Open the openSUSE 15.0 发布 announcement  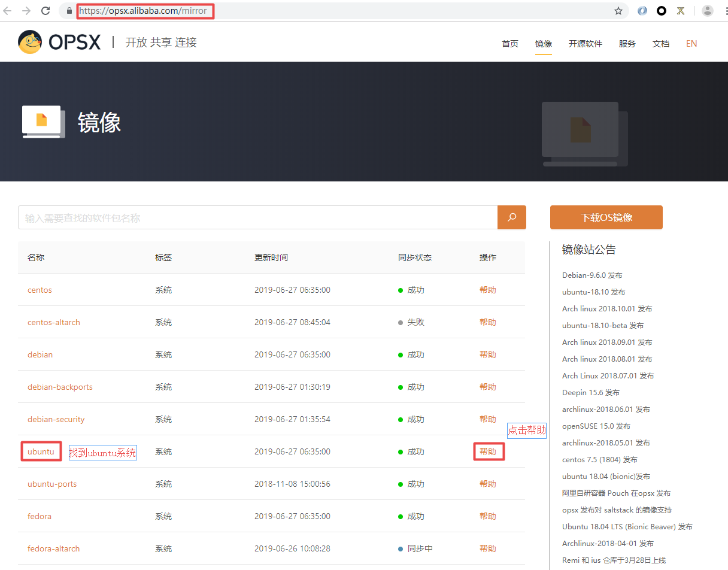coord(596,426)
